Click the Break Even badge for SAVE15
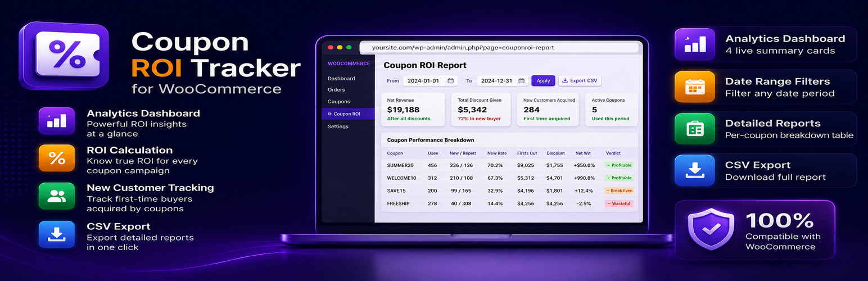The height and width of the screenshot is (281, 868). coord(620,191)
